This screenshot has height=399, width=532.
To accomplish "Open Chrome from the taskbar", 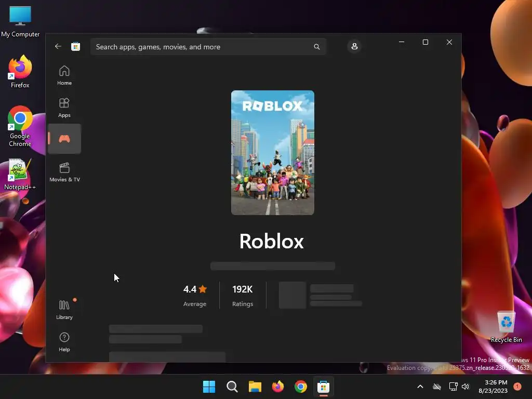I will 301,387.
